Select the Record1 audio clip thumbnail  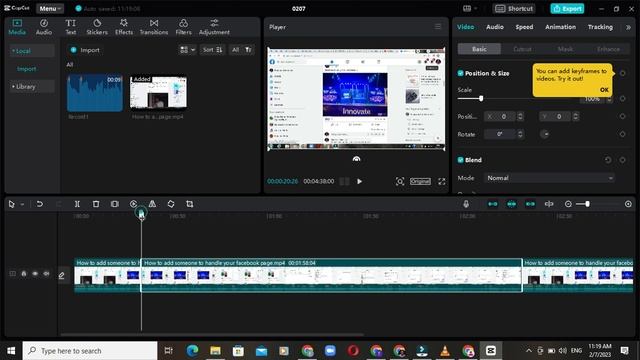click(x=95, y=93)
